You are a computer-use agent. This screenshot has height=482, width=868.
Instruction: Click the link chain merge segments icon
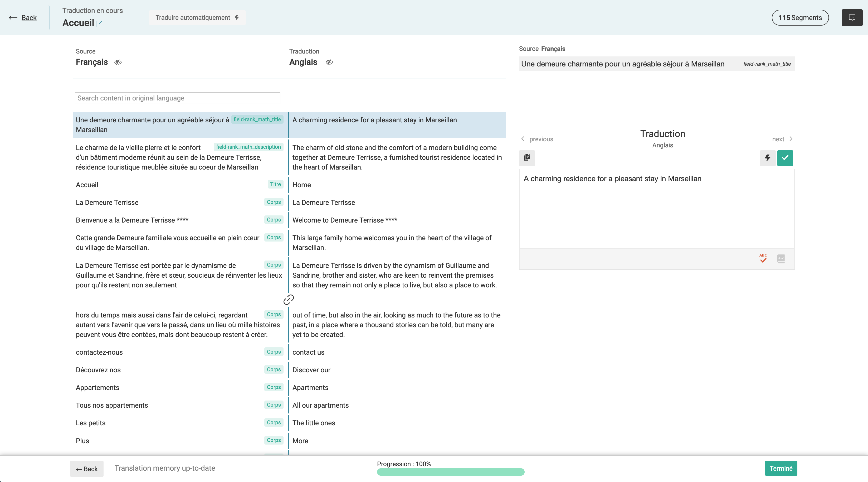(289, 300)
